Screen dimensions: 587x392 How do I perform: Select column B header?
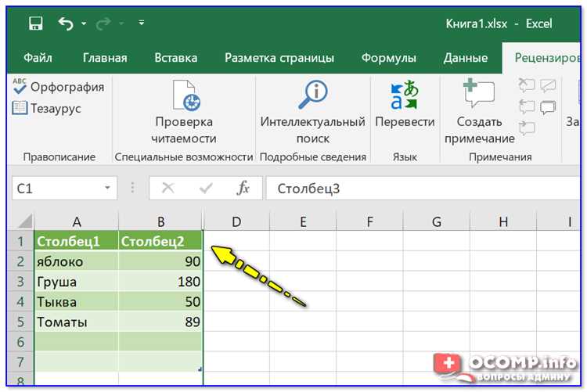(x=160, y=221)
